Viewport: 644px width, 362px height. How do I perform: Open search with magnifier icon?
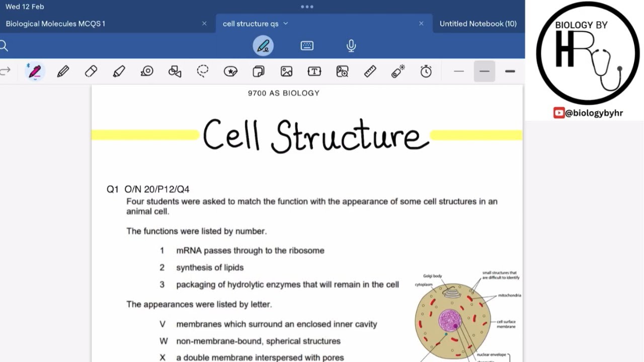4,46
